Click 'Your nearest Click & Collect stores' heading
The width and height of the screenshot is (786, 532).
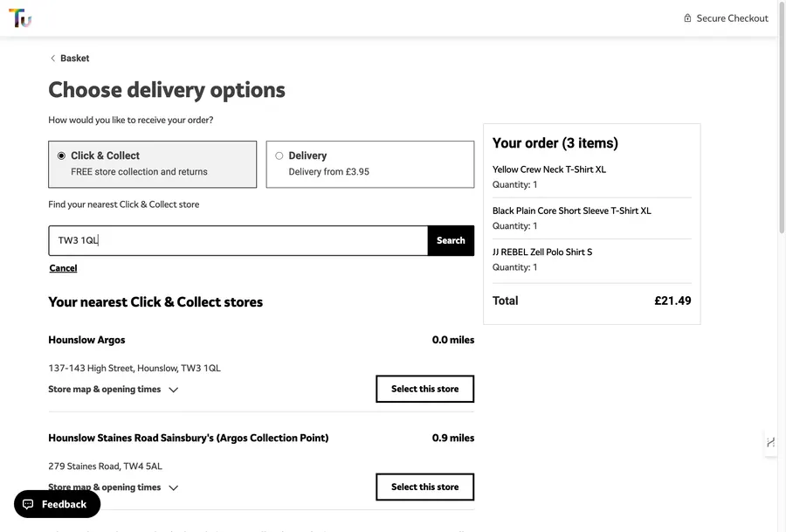155,302
